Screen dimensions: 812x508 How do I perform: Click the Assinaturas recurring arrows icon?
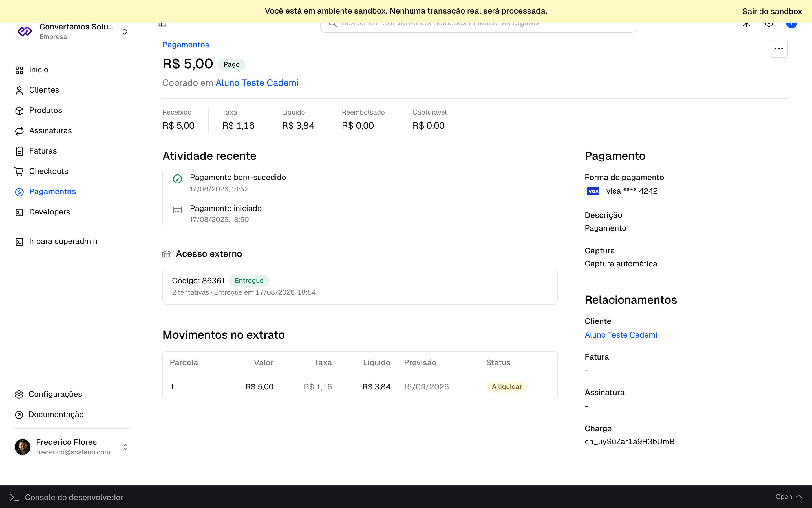pyautogui.click(x=19, y=131)
